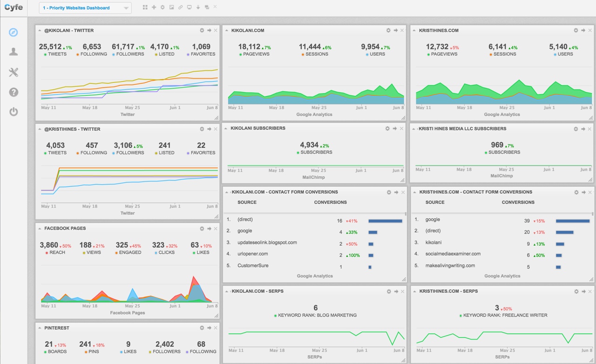Open the dashboards compass icon in sidebar
596x364 pixels.
(x=14, y=32)
